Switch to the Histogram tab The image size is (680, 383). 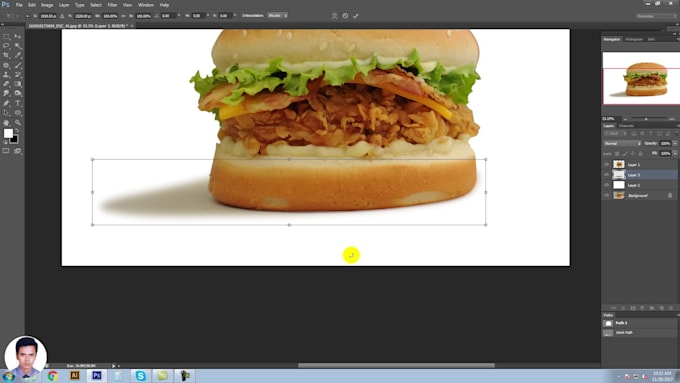point(634,39)
